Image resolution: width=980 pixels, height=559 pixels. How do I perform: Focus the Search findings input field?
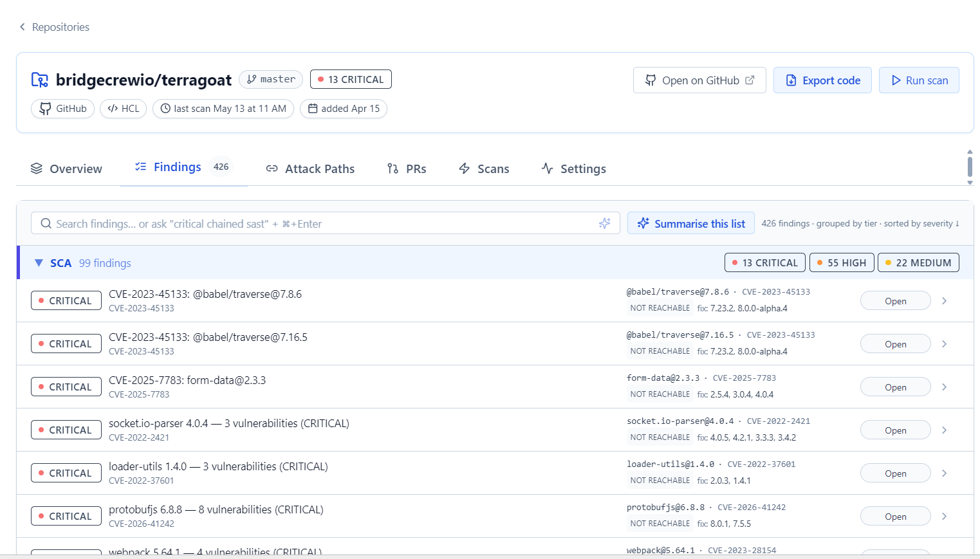tap(326, 223)
